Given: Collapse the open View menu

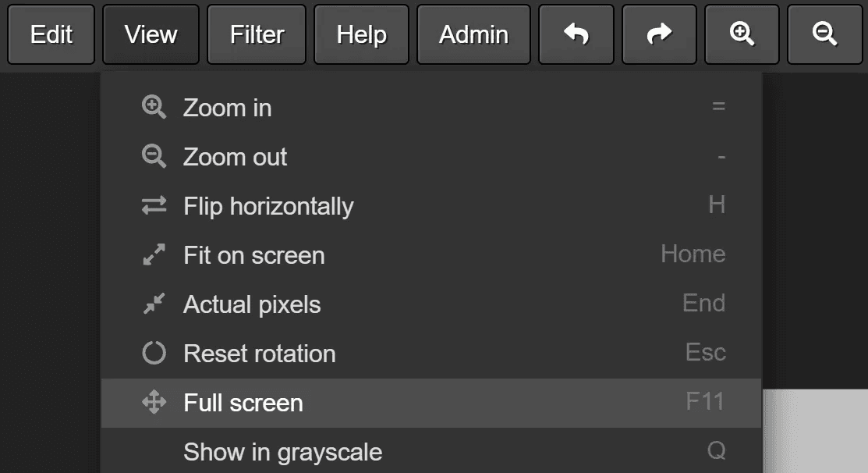Looking at the screenshot, I should [151, 34].
